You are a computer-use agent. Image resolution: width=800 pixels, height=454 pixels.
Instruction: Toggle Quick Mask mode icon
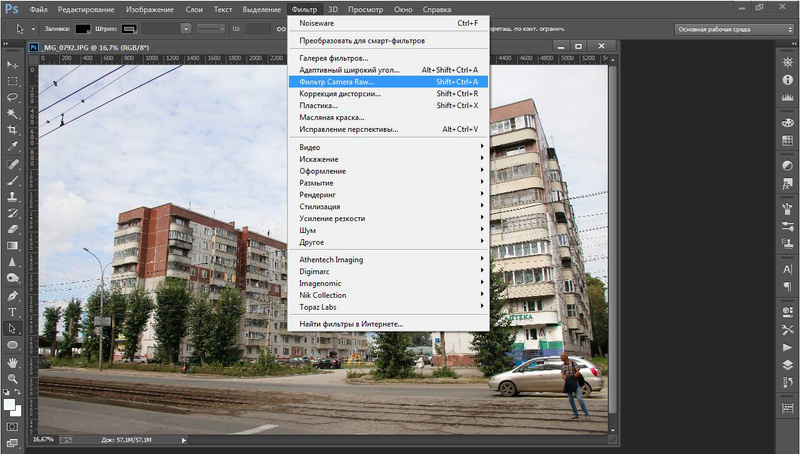tap(13, 429)
